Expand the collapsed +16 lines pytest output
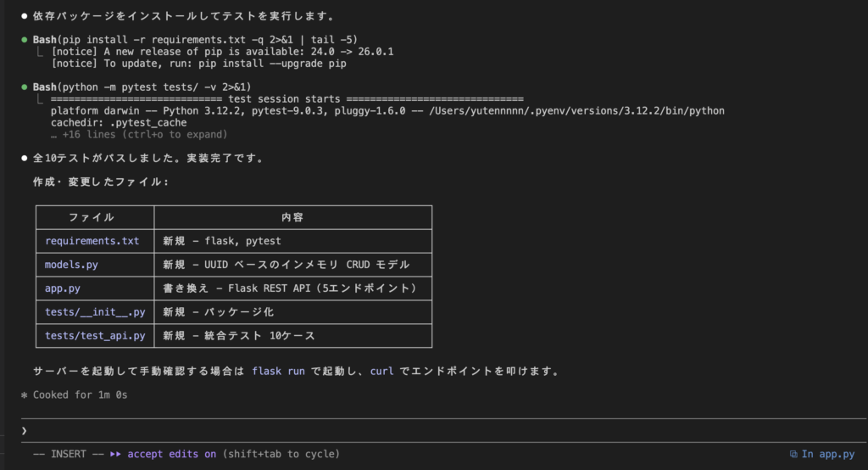Viewport: 868px width, 470px height. [x=139, y=135]
